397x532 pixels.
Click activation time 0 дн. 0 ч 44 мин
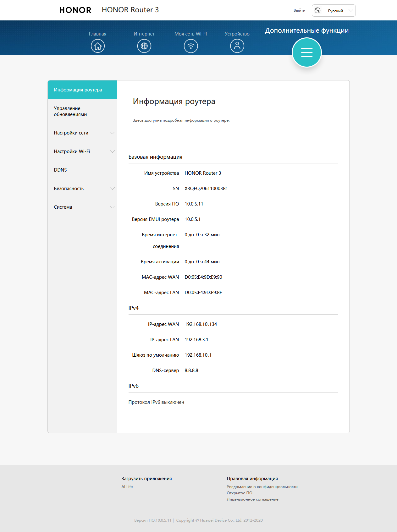click(202, 262)
